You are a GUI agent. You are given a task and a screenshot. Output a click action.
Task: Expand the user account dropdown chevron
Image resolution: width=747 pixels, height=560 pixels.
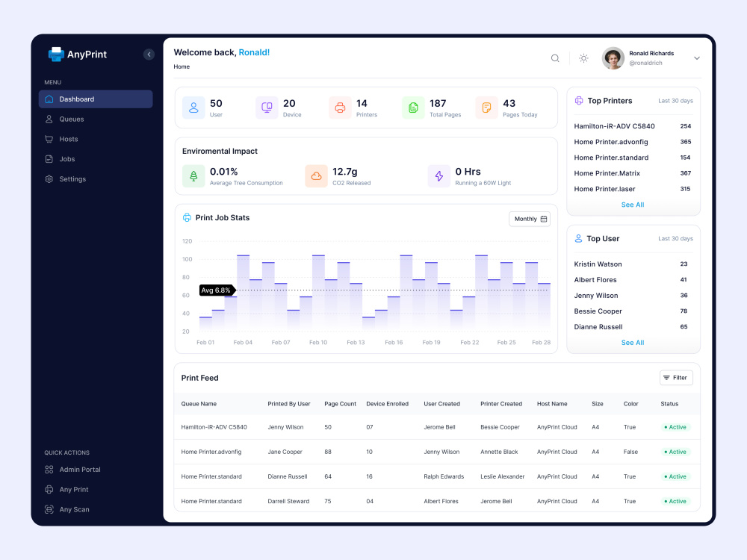point(696,58)
